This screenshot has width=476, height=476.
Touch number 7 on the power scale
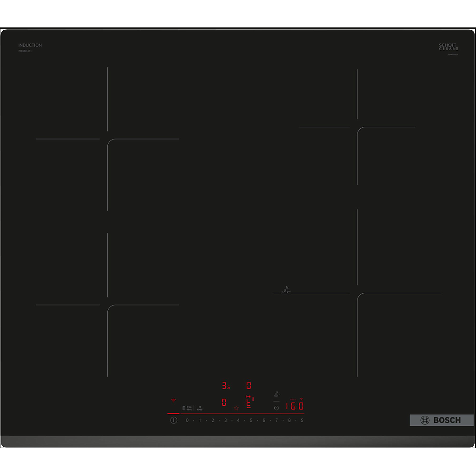tap(277, 420)
